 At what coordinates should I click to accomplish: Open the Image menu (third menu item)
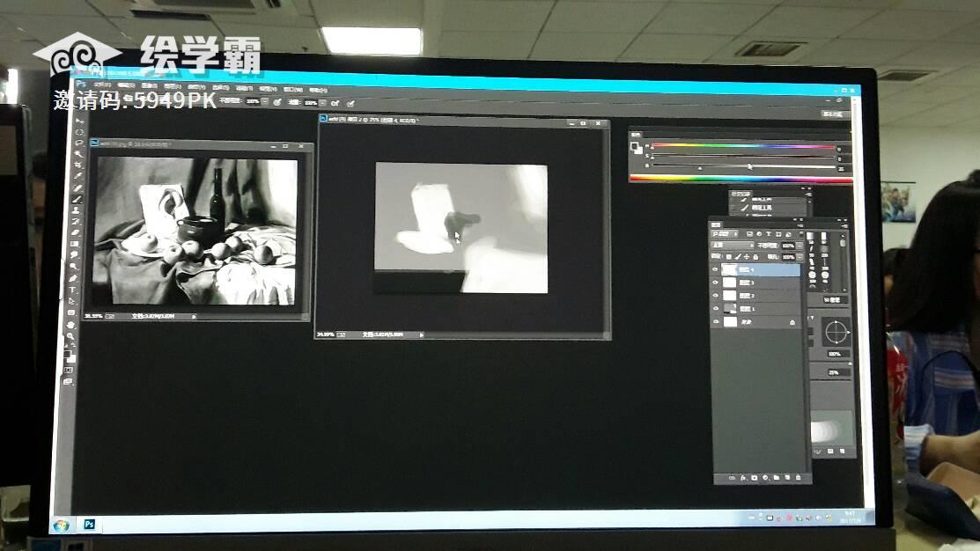tap(150, 85)
